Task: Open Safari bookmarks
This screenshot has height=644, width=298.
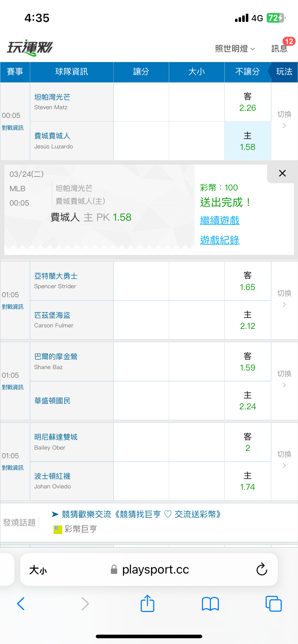Action: [x=211, y=603]
